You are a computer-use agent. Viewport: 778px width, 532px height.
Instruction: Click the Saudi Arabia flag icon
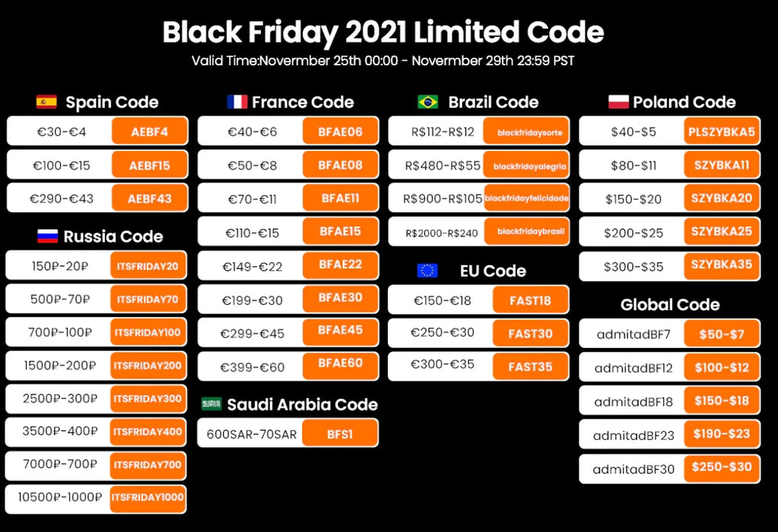[x=211, y=404]
